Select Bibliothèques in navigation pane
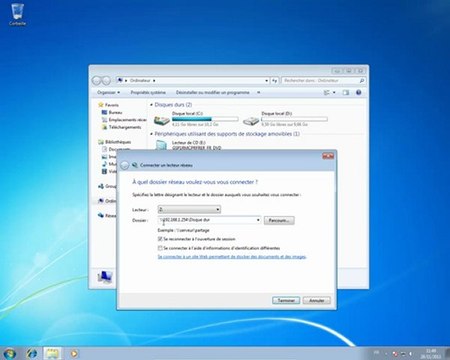450x360 pixels. [x=118, y=142]
